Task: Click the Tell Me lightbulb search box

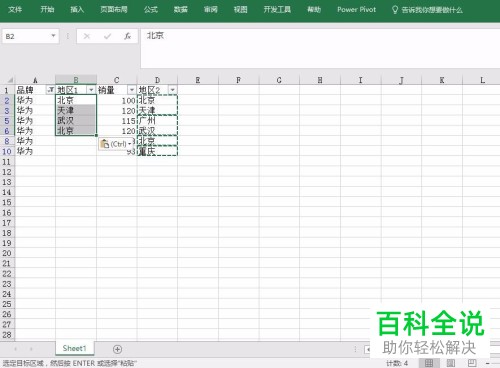Action: pyautogui.click(x=427, y=10)
